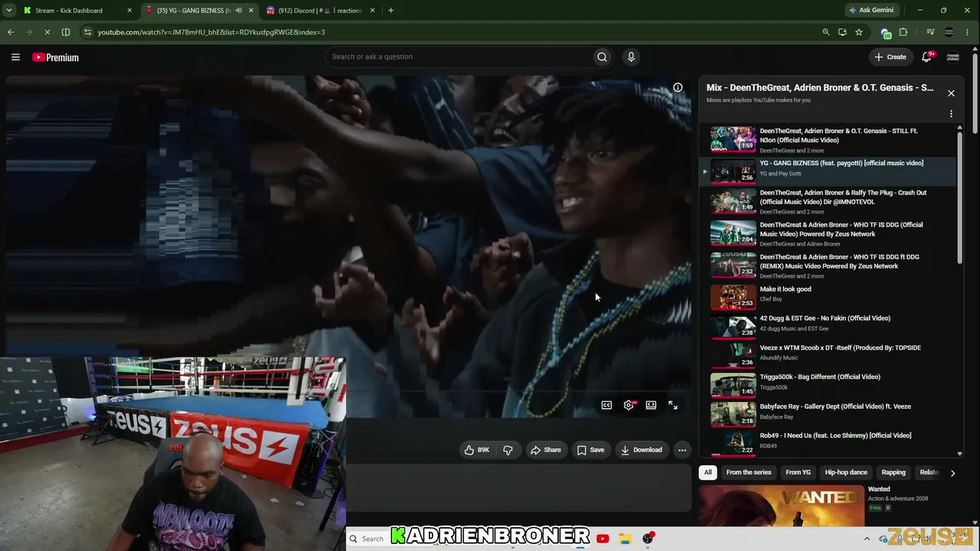Screen dimensions: 980x551
Task: Select the 'All' filter chip
Action: (707, 472)
